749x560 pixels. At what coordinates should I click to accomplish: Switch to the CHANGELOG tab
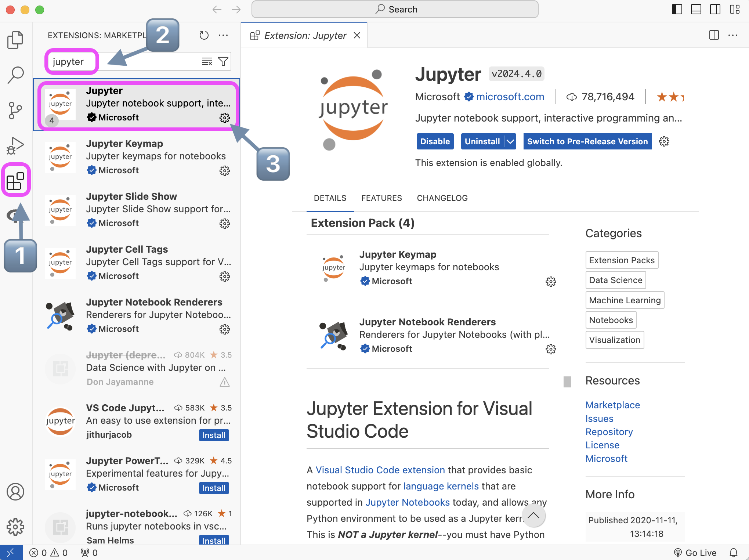click(442, 198)
